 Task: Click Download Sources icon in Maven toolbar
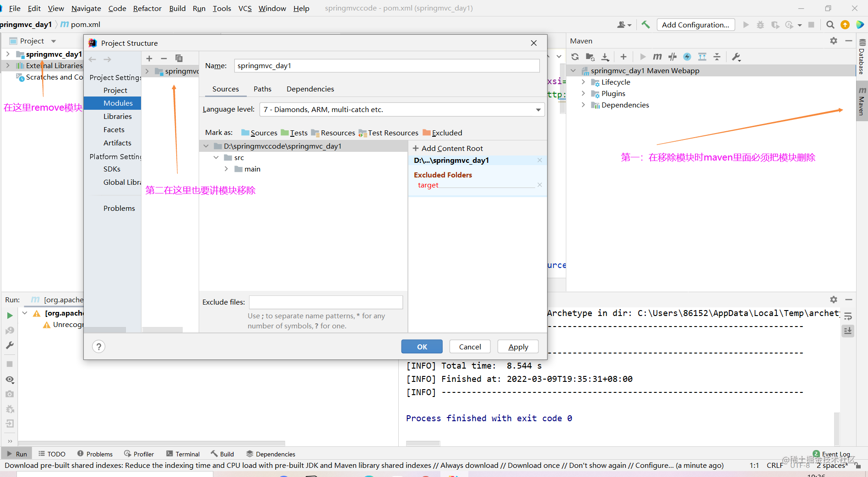(605, 57)
